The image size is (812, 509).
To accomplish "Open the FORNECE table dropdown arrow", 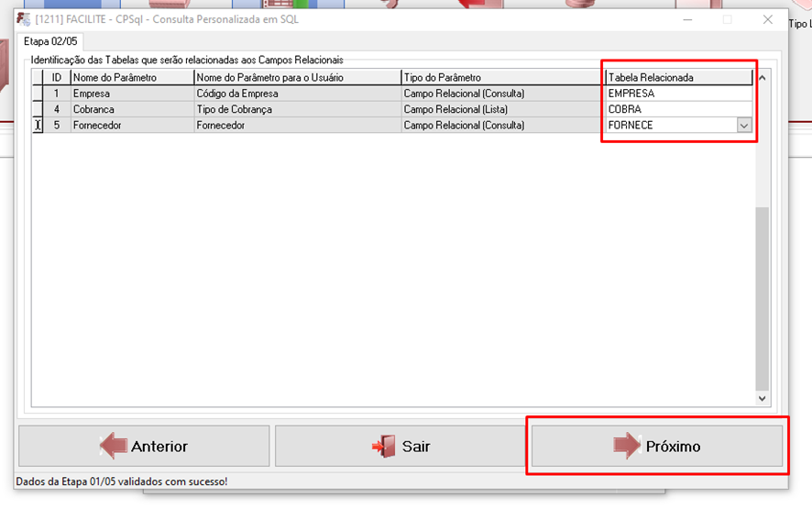I will coord(744,126).
